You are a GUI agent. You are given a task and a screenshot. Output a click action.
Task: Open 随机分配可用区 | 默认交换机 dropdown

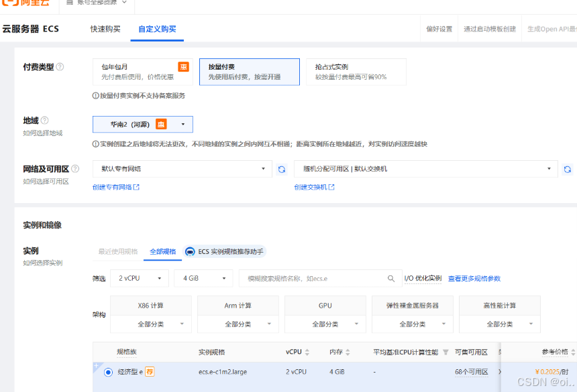coord(426,169)
